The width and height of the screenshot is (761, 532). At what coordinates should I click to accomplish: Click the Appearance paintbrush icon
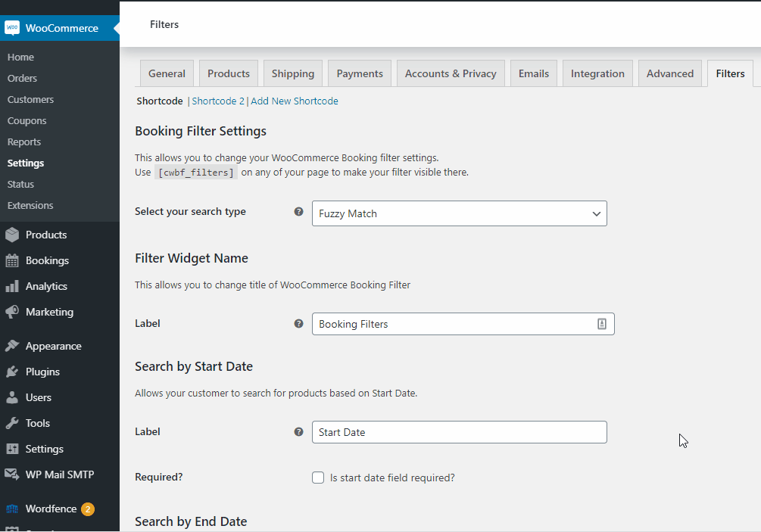12,346
